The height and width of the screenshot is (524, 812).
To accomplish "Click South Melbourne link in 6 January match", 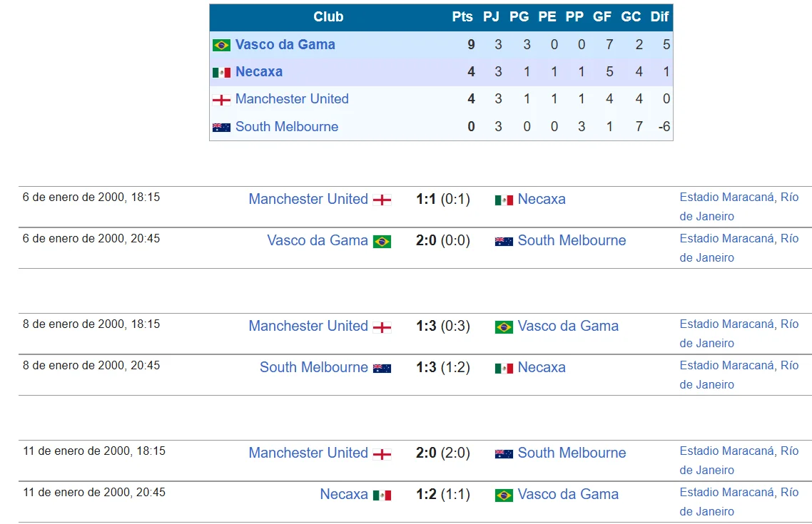I will 572,241.
